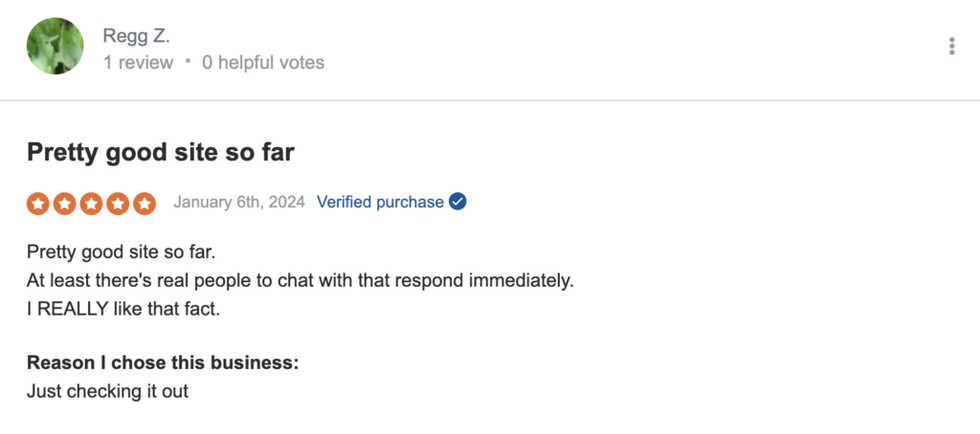Screen dimensions: 980x434
Task: Click the "Just checking it out" text
Action: coord(108,391)
